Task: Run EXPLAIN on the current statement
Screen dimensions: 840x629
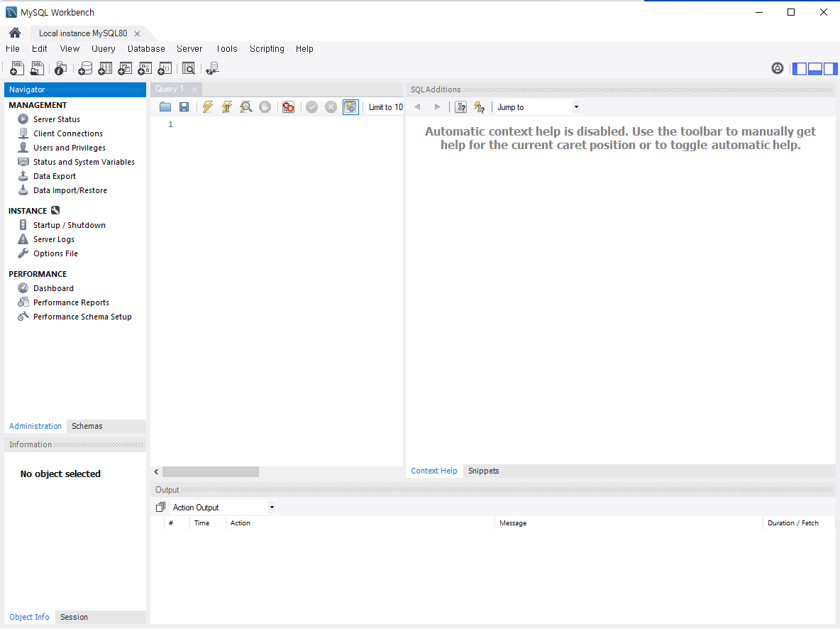Action: coord(246,106)
